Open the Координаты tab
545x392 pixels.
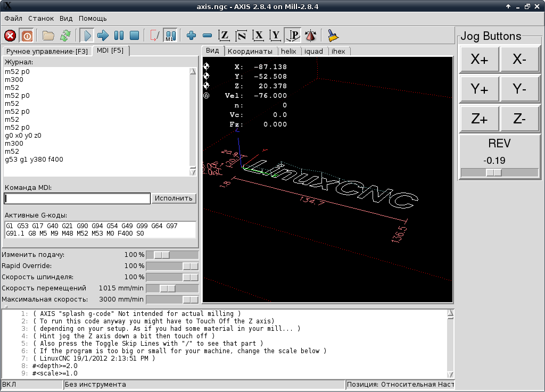250,51
